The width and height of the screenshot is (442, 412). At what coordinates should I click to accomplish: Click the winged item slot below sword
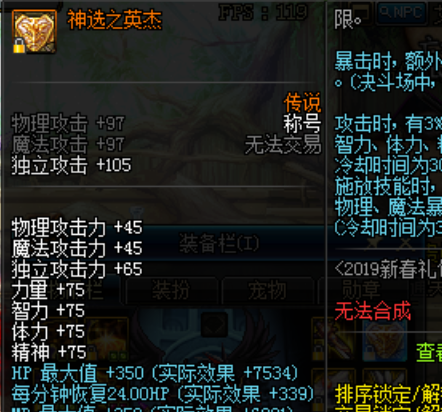click(334, 388)
